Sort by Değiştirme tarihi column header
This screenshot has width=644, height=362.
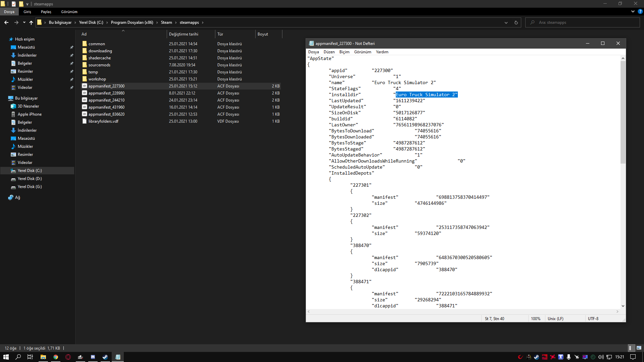click(x=183, y=34)
